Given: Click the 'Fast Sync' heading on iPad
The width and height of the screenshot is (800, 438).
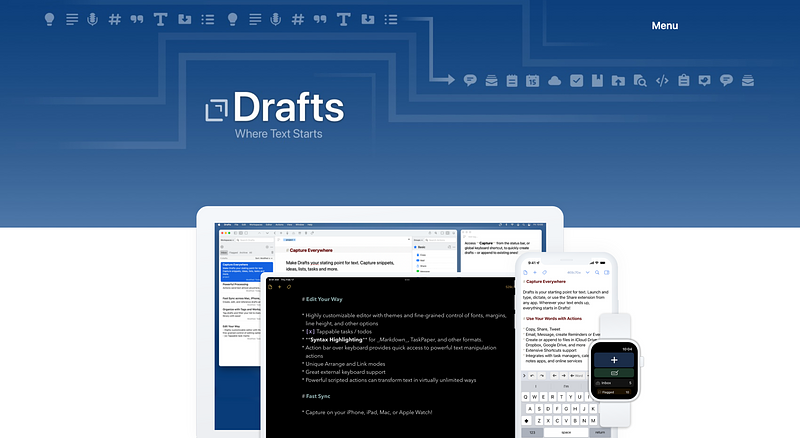Looking at the screenshot, I should 316,396.
